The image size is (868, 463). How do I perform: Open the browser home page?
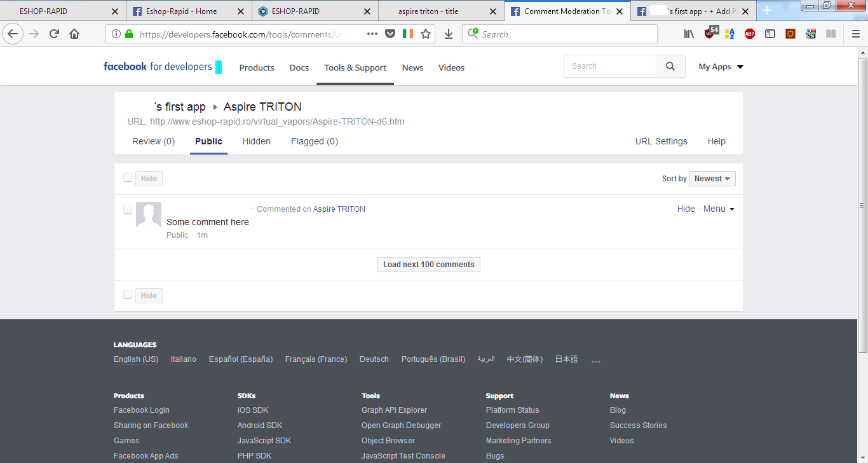(74, 34)
